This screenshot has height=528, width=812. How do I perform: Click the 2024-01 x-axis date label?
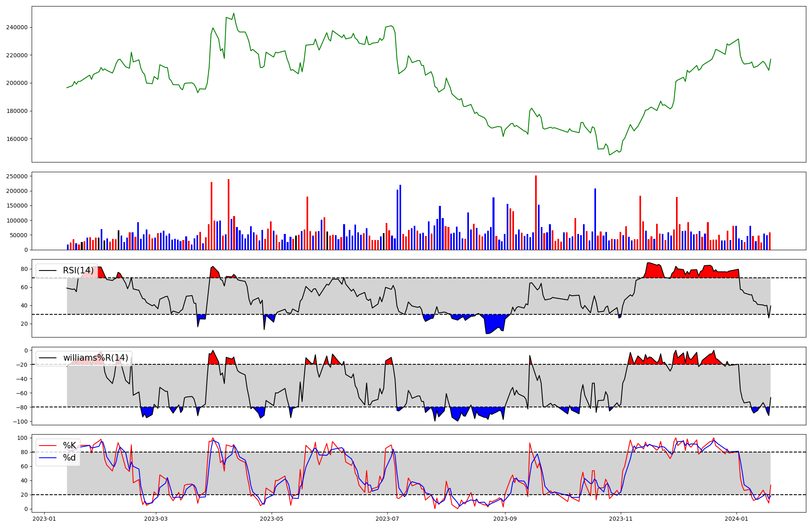(736, 519)
